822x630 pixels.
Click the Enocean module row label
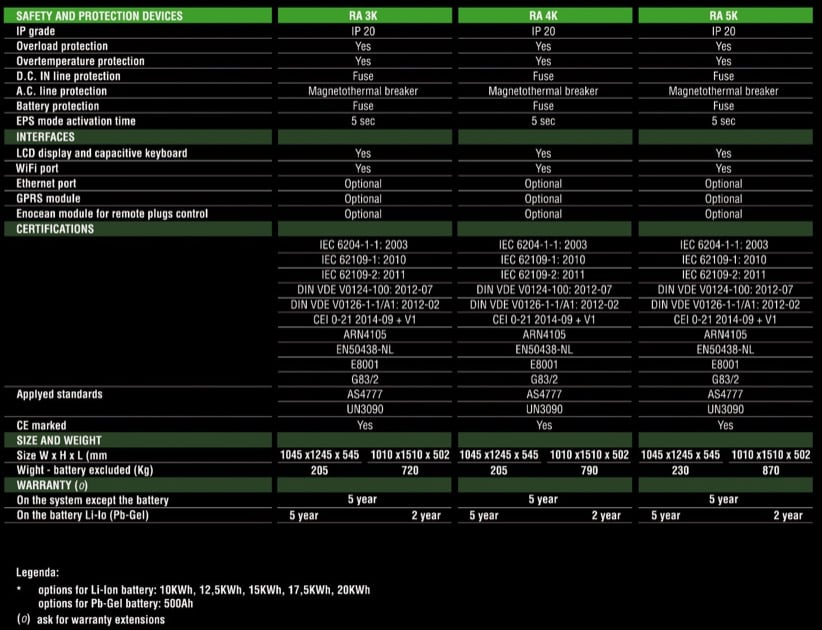click(x=112, y=214)
